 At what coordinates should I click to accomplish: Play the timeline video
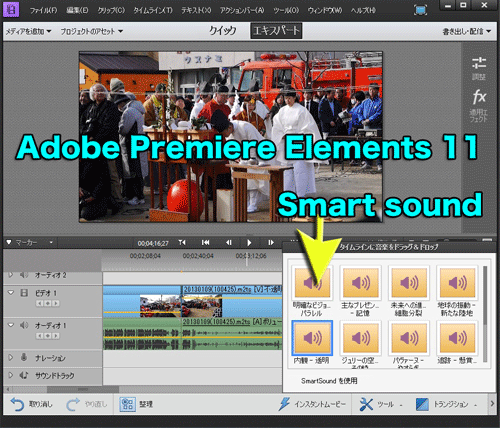tap(249, 243)
